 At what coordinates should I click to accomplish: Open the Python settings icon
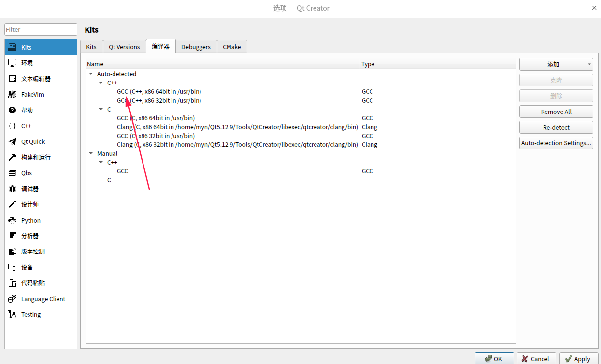pyautogui.click(x=12, y=220)
